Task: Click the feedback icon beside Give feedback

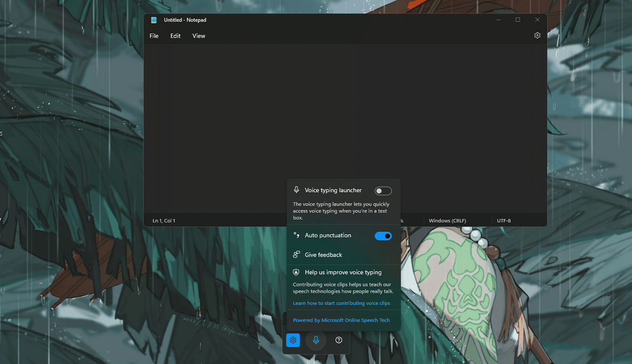Action: click(297, 255)
